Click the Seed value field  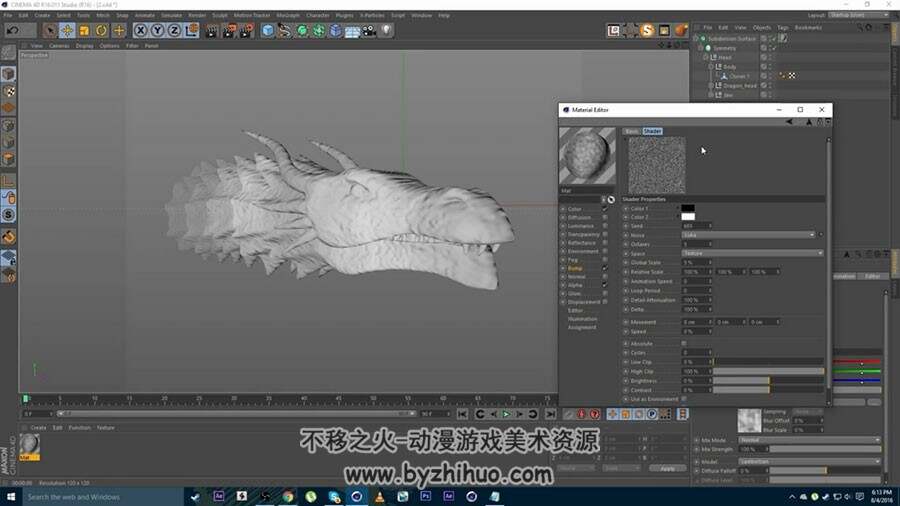pos(697,226)
